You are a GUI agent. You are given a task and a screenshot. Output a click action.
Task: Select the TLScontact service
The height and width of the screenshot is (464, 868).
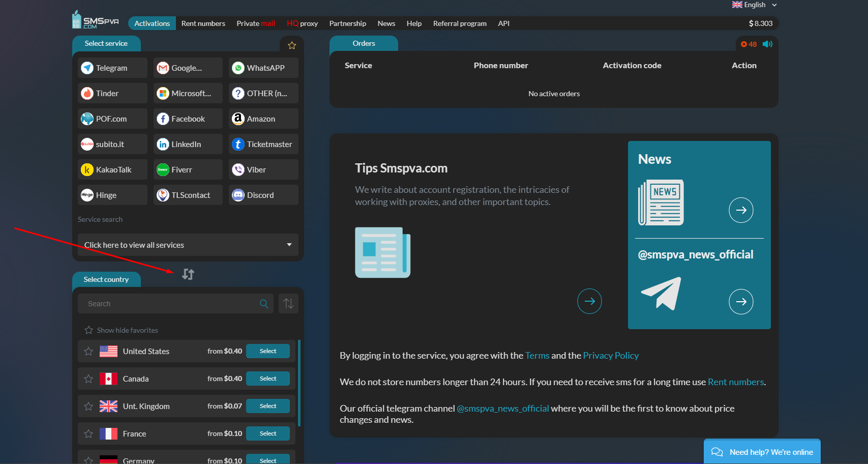tap(188, 195)
